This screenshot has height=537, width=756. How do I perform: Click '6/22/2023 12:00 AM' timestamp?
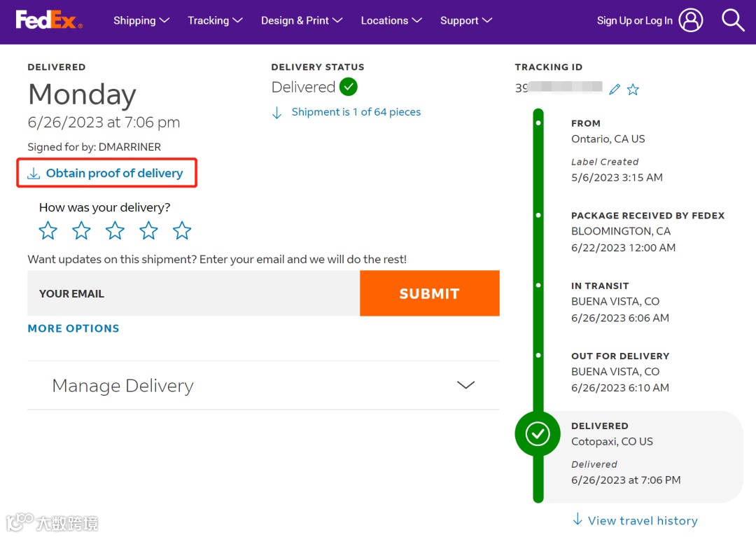[x=623, y=247]
